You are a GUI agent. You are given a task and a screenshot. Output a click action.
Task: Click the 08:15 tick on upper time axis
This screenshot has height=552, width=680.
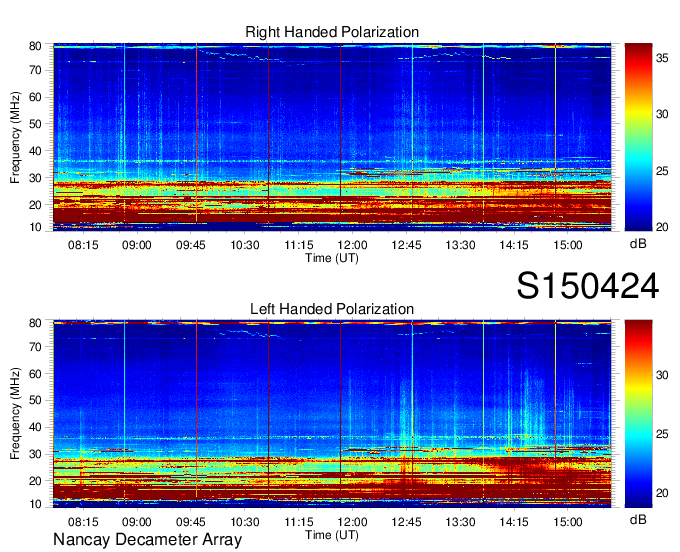click(83, 245)
